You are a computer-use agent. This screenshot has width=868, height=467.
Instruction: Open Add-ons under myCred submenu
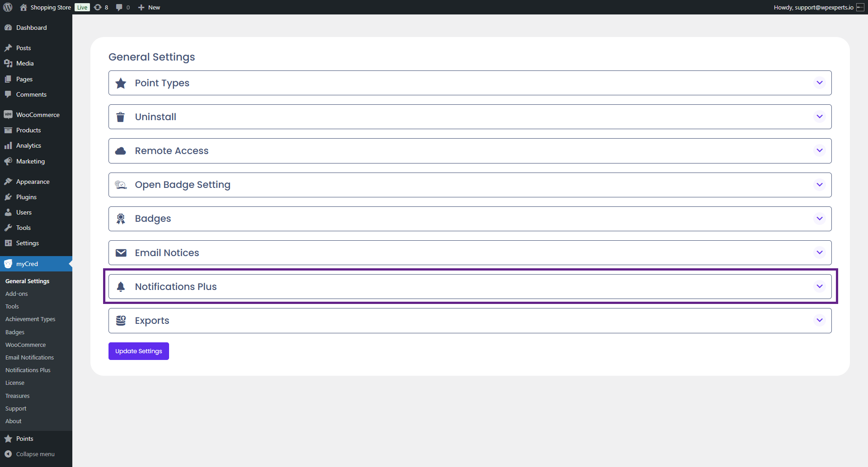pyautogui.click(x=17, y=294)
